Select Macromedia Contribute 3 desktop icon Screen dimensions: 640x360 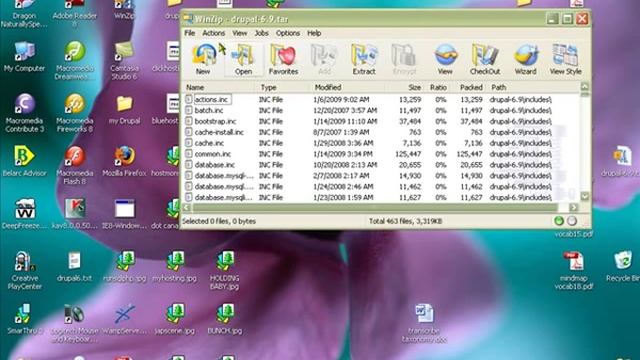point(24,113)
